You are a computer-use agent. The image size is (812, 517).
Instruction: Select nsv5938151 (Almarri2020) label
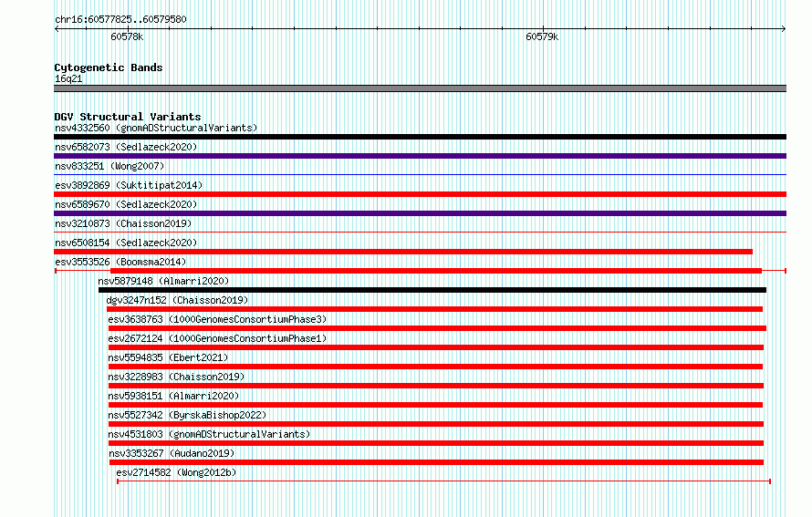coord(173,396)
